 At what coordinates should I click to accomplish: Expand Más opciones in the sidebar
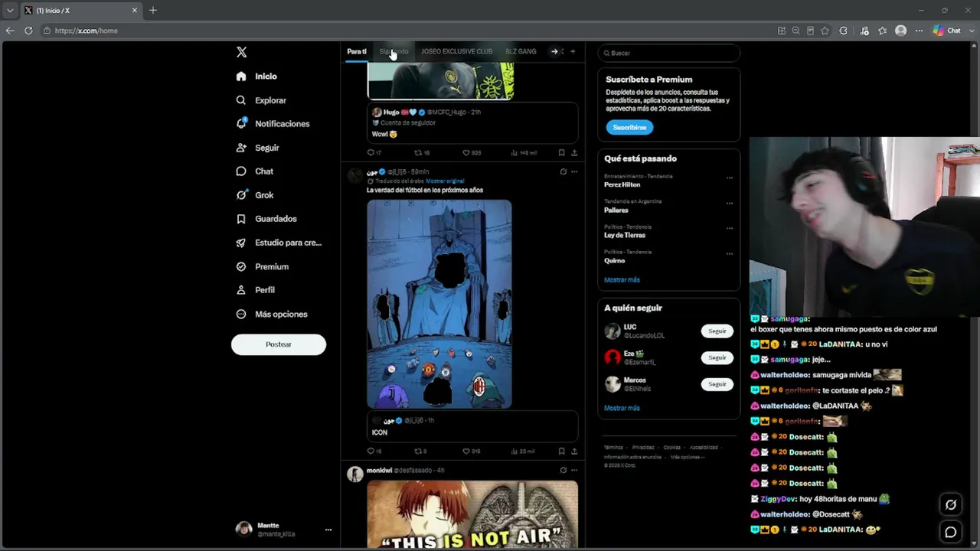pyautogui.click(x=272, y=314)
